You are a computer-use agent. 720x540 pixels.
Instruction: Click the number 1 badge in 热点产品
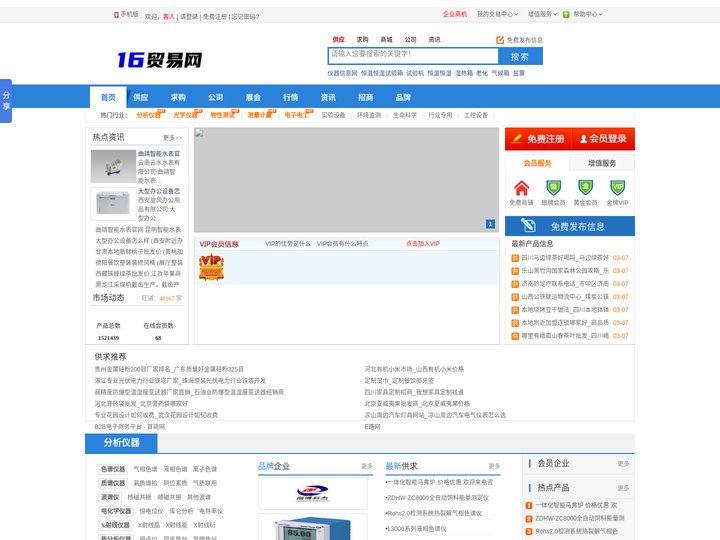(529, 506)
